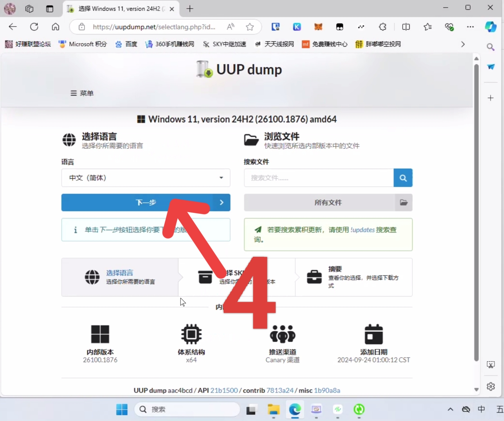This screenshot has width=504, height=421.
Task: Click the page vertical scrollbar
Action: [x=476, y=213]
